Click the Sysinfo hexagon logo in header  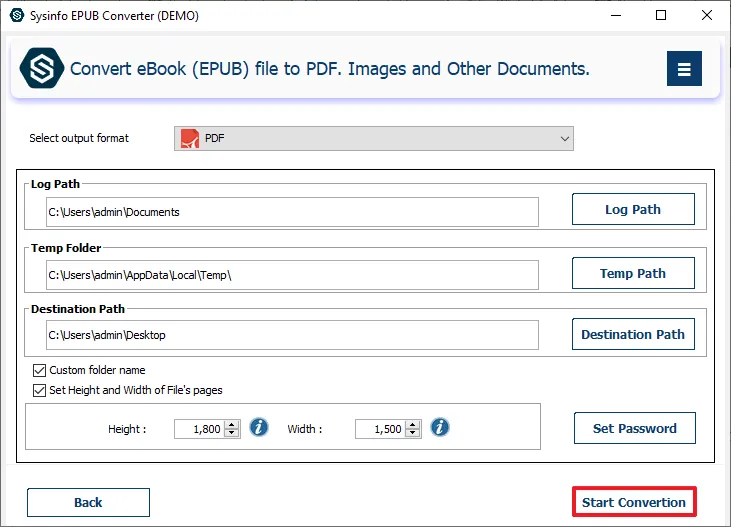[x=41, y=68]
